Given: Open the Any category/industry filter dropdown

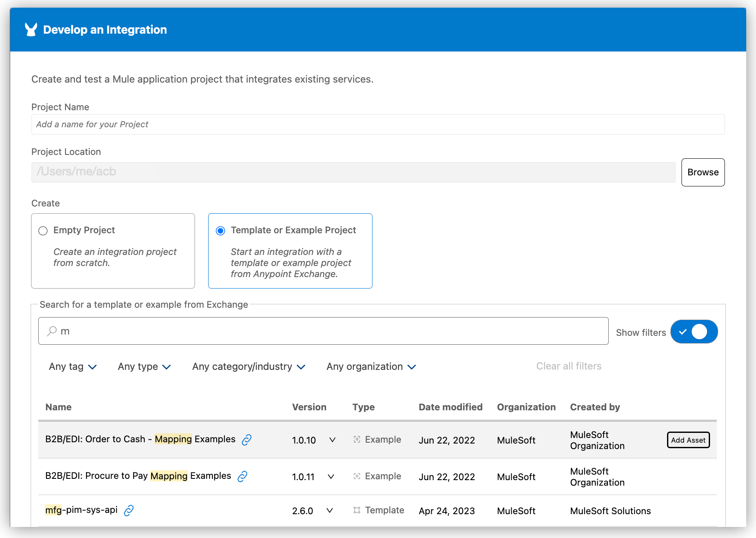Looking at the screenshot, I should (248, 366).
